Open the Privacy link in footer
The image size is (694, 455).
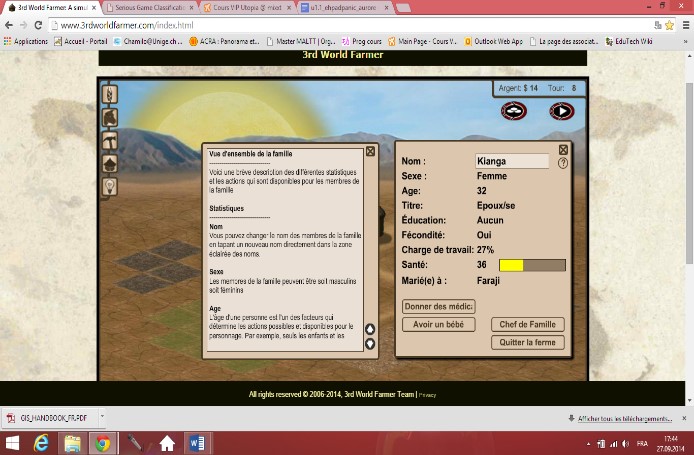[428, 395]
